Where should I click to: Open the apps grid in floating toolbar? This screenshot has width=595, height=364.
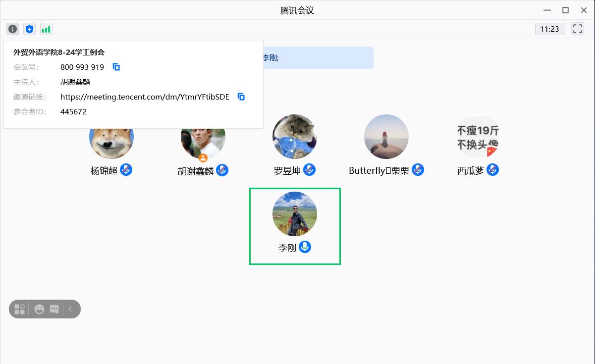pos(20,309)
